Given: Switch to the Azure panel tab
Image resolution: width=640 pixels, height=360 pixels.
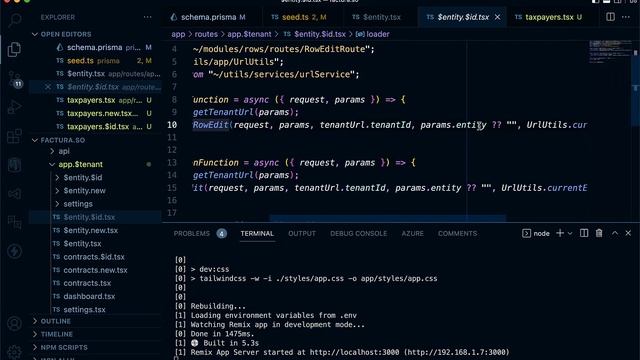Looking at the screenshot, I should (412, 233).
